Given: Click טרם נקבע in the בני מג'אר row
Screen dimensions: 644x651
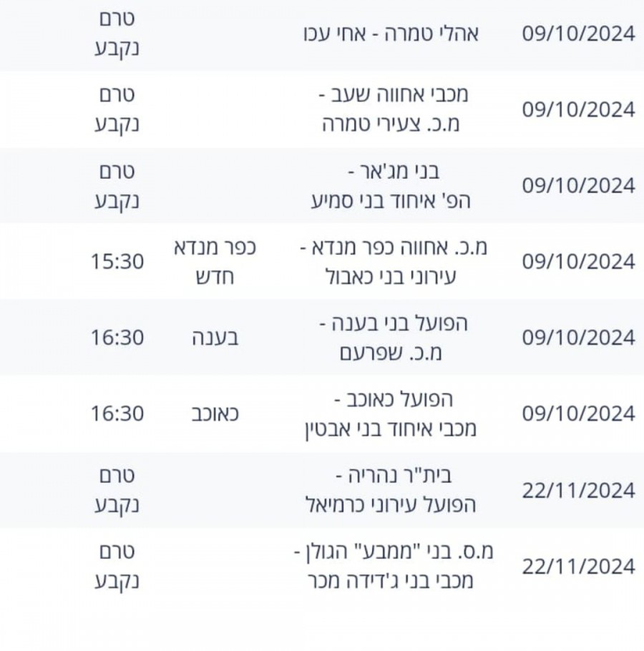Looking at the screenshot, I should [116, 186].
